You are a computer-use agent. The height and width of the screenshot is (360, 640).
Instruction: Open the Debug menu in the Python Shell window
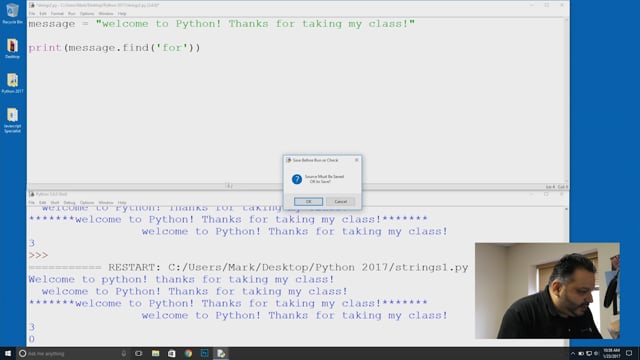69,202
